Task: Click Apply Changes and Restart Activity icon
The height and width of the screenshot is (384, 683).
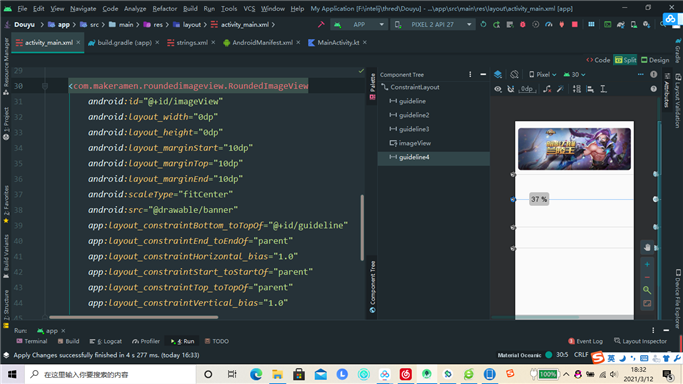Action: (496, 25)
